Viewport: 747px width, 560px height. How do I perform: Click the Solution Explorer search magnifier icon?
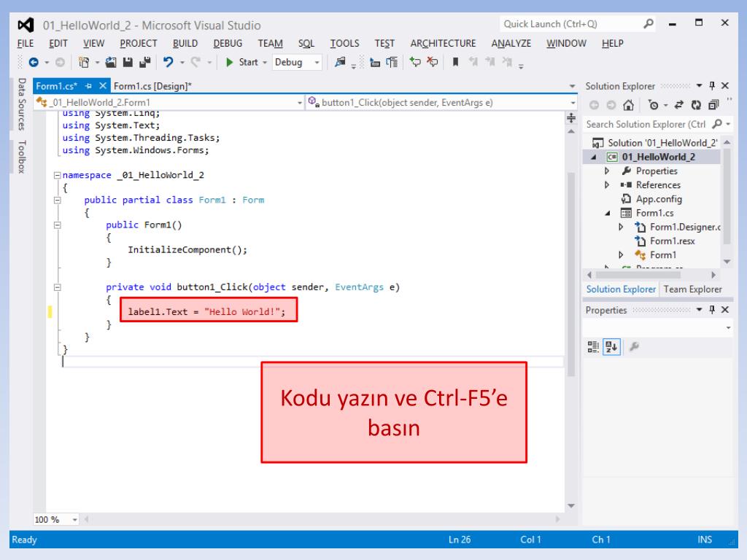click(717, 124)
